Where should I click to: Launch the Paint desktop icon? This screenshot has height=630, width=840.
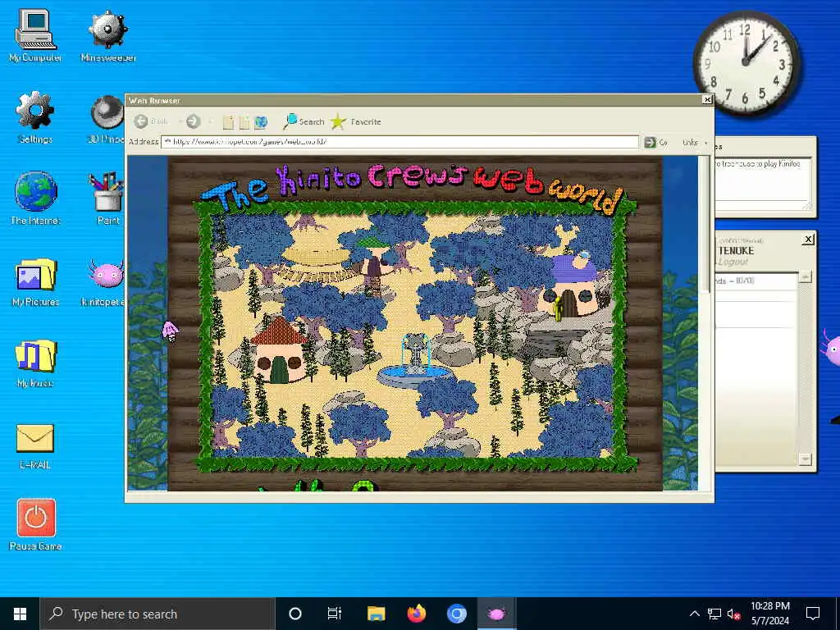(107, 199)
